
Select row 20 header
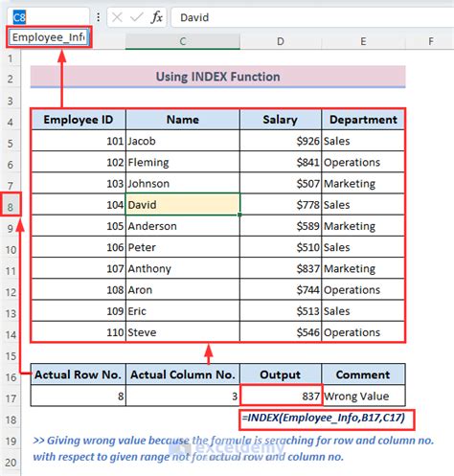click(x=11, y=463)
